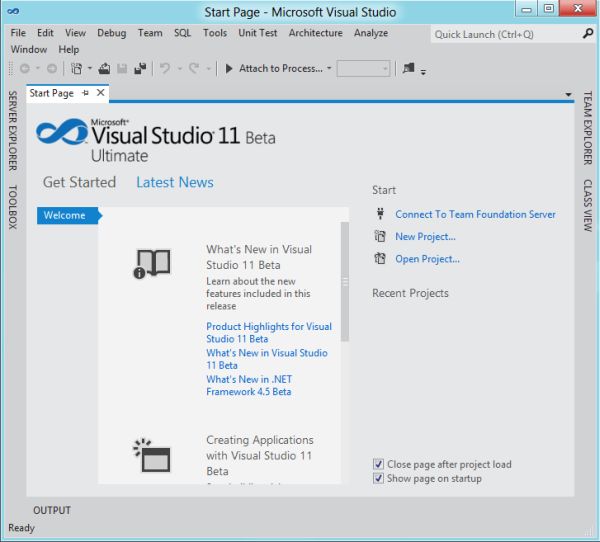The width and height of the screenshot is (600, 542).
Task: Open the active documents list dropdown arrow
Action: tap(569, 95)
